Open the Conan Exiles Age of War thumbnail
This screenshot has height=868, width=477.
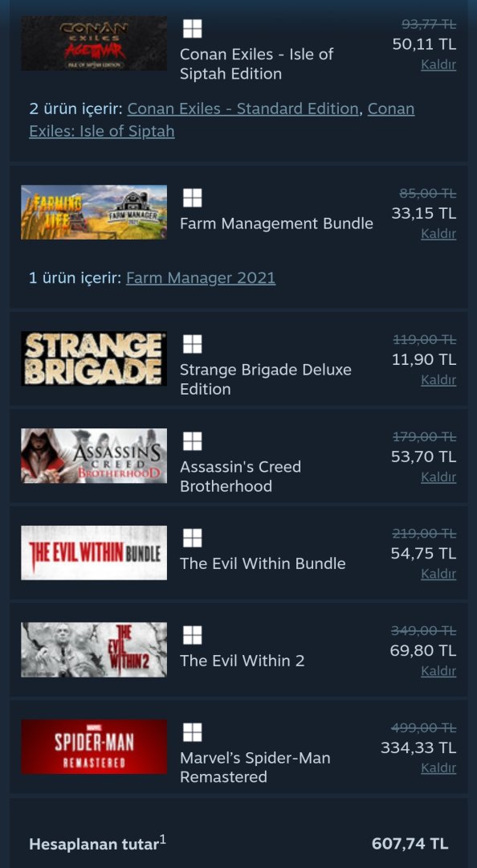click(x=94, y=43)
